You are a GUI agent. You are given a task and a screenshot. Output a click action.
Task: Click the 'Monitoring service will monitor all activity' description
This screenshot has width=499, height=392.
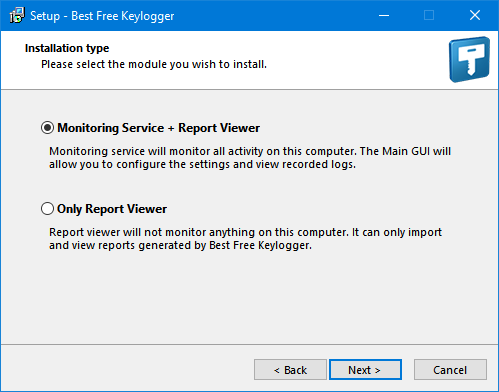click(x=250, y=158)
